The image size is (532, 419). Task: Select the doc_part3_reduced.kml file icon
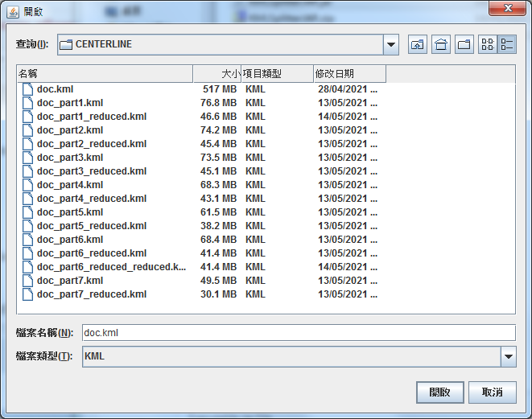[28, 171]
